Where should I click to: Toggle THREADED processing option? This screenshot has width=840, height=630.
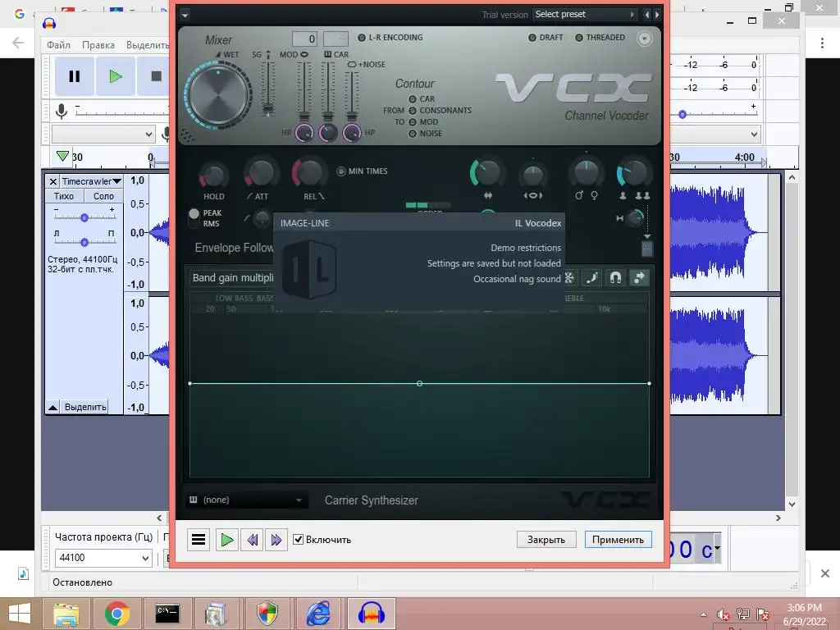[600, 38]
